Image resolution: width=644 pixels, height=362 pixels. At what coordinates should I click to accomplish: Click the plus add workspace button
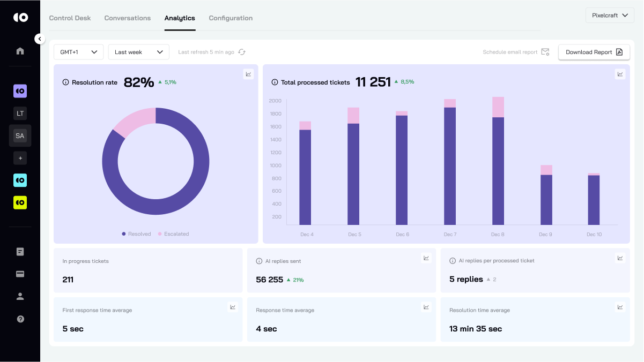point(20,159)
